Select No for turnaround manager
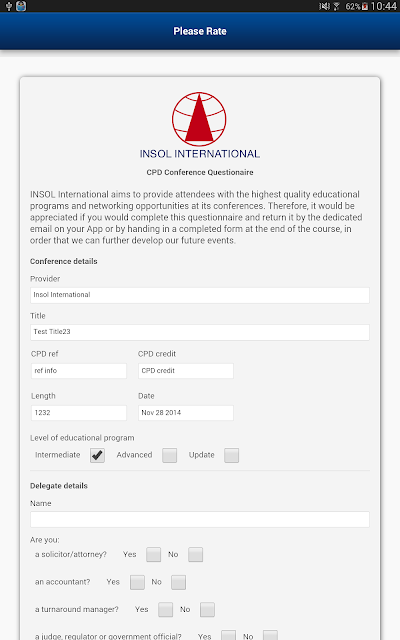The height and width of the screenshot is (640, 400). [207, 609]
